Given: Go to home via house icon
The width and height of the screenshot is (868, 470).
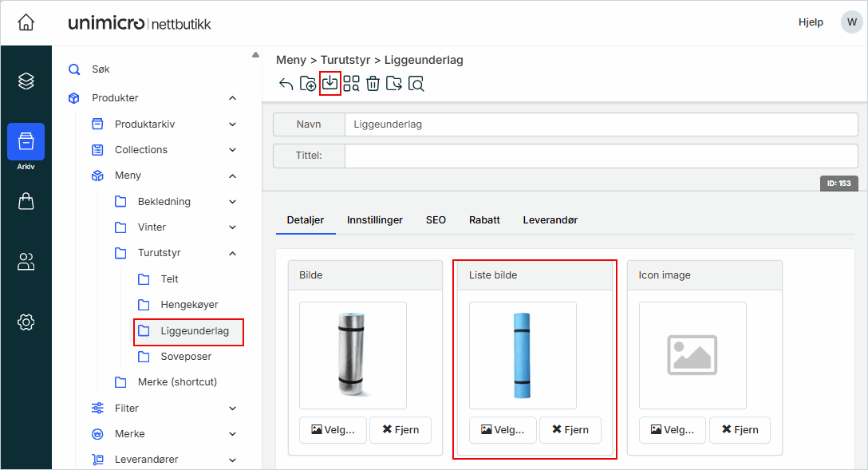Looking at the screenshot, I should [x=26, y=22].
